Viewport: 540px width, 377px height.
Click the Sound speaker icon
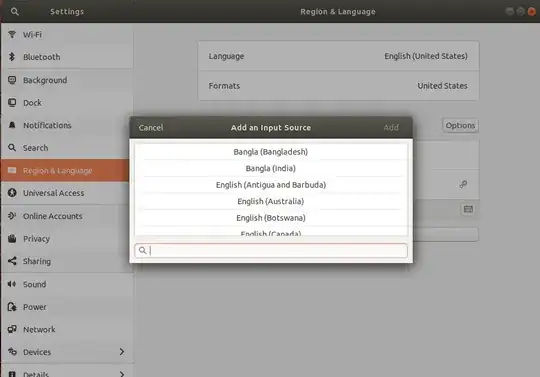(12, 284)
